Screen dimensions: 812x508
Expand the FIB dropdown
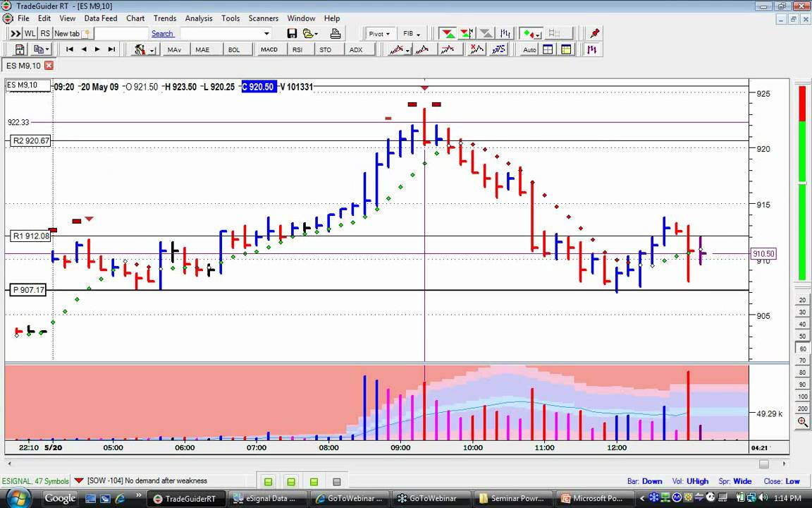[x=412, y=34]
